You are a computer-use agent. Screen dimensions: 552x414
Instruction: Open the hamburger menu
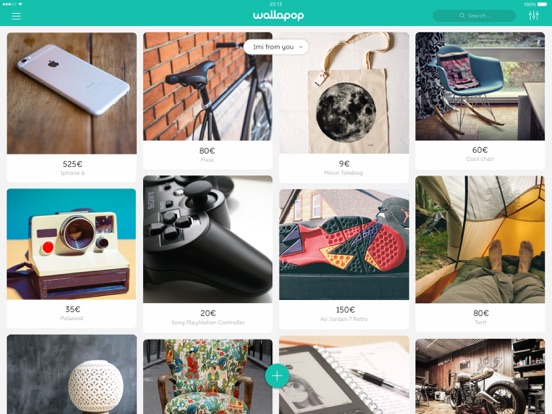tap(16, 16)
